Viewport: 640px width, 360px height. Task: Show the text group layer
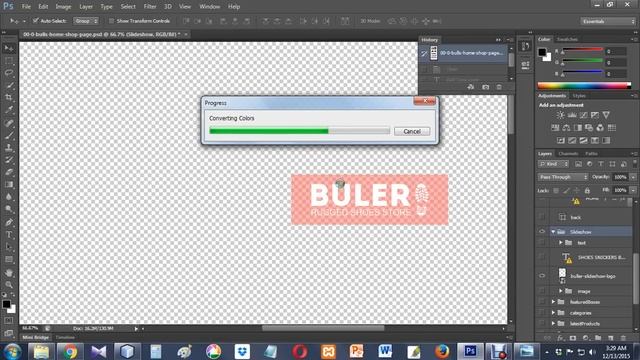point(542,242)
